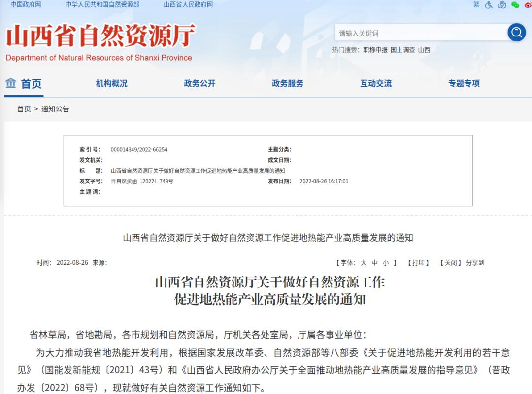Set font size to 中
Image resolution: width=532 pixels, height=394 pixels.
click(375, 263)
